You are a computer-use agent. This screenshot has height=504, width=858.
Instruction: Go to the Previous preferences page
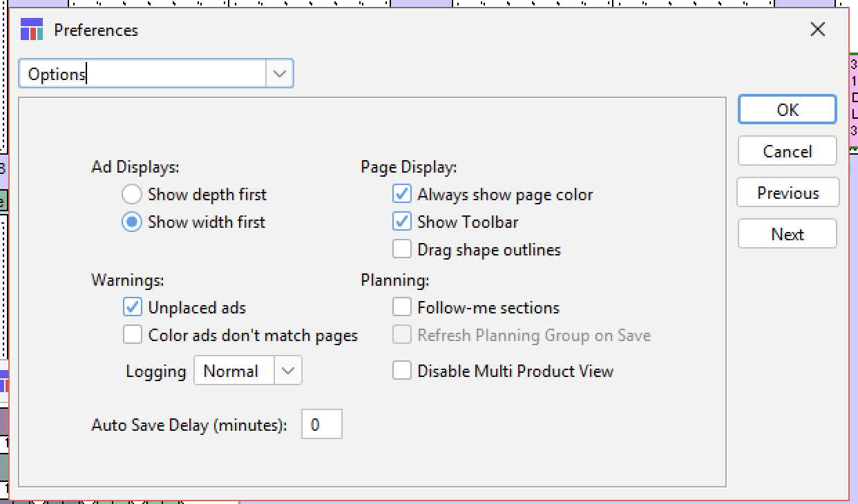coord(788,193)
